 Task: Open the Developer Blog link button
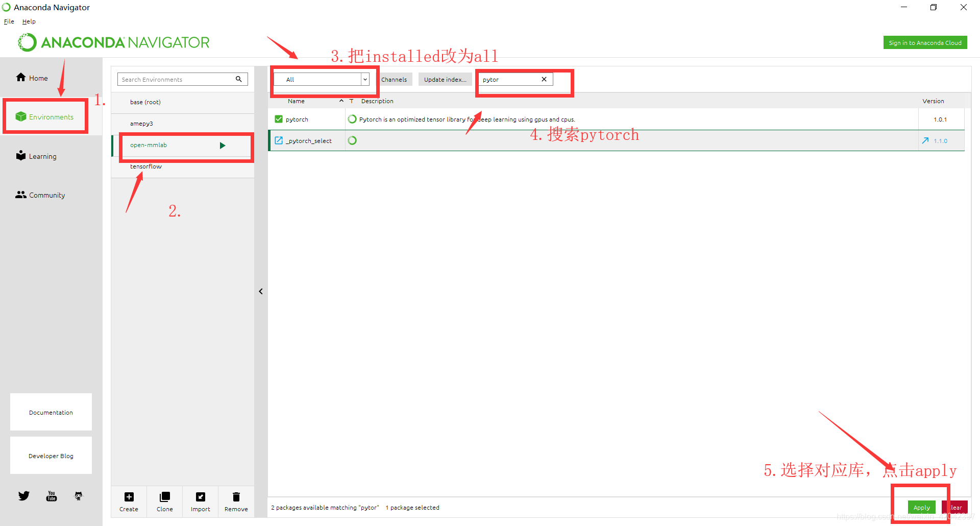pos(51,456)
